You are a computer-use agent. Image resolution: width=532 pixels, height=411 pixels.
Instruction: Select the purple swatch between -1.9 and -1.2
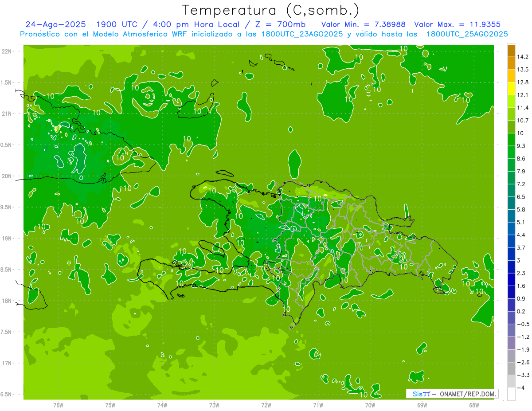pyautogui.click(x=511, y=343)
